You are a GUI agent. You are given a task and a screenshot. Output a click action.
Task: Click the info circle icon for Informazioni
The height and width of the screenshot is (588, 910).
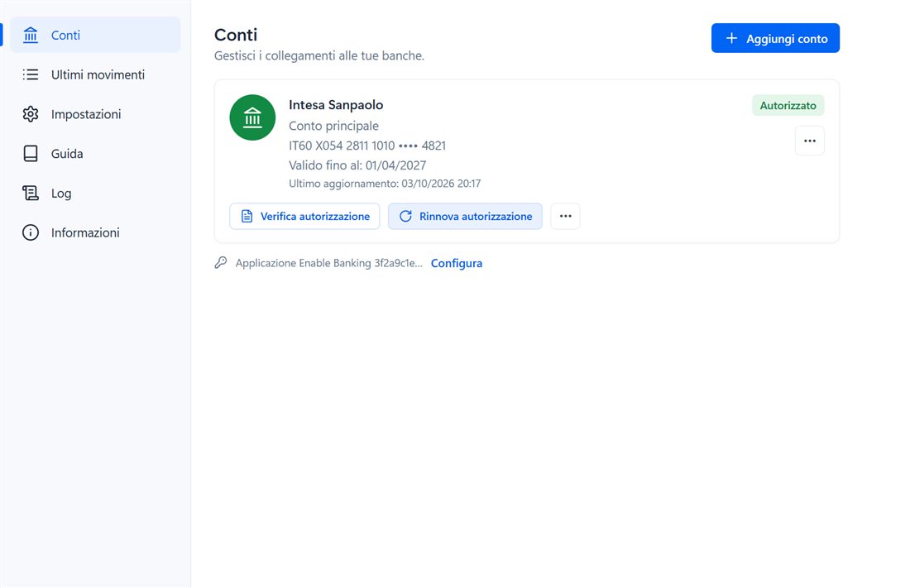click(30, 232)
